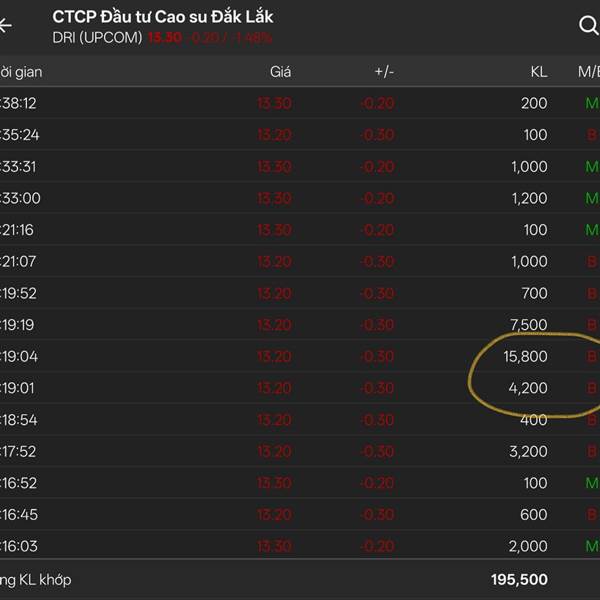Tap the M/B column header
The height and width of the screenshot is (600, 600).
click(x=587, y=72)
